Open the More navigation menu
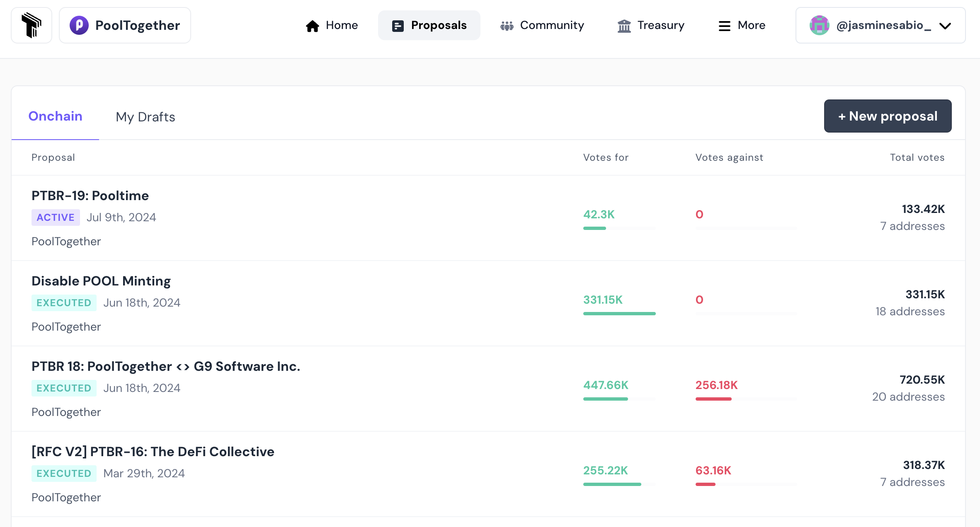 tap(751, 25)
